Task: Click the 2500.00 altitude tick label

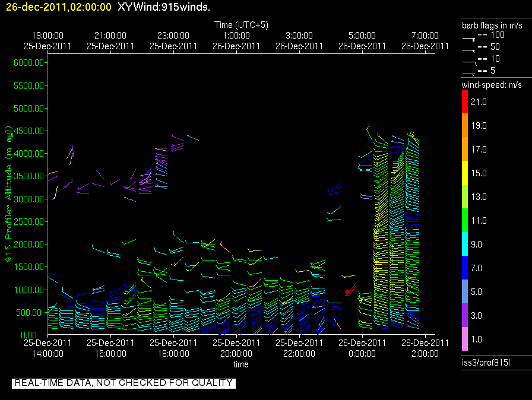Action: point(29,222)
